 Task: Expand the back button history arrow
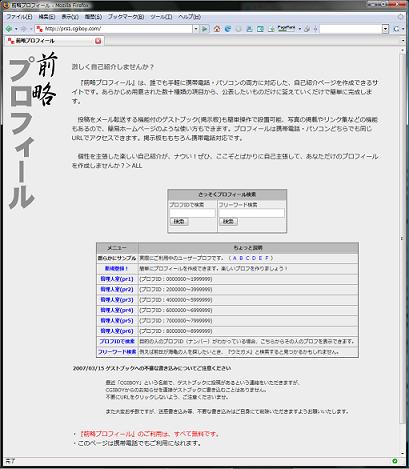16,29
